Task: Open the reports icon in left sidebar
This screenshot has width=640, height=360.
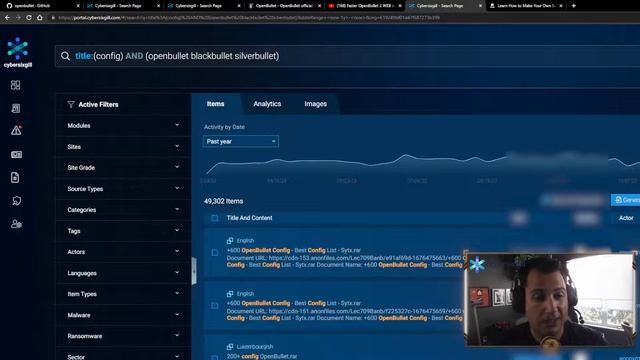Action: [16, 108]
